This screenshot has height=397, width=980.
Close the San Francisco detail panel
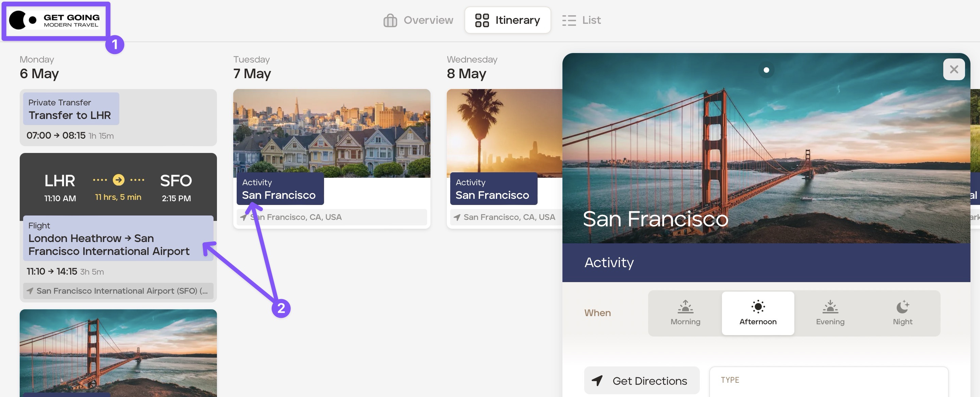[x=953, y=70]
